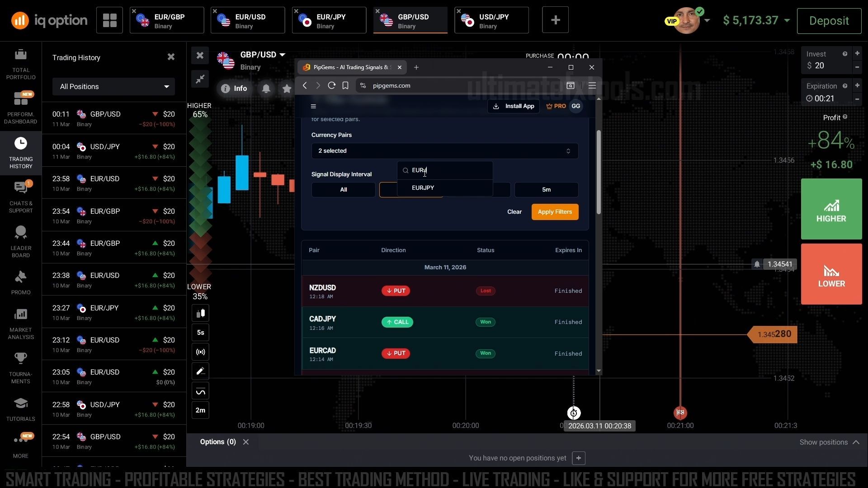Add GBP/USD to favorites with star
Screen dimensions: 868x488
[287, 89]
